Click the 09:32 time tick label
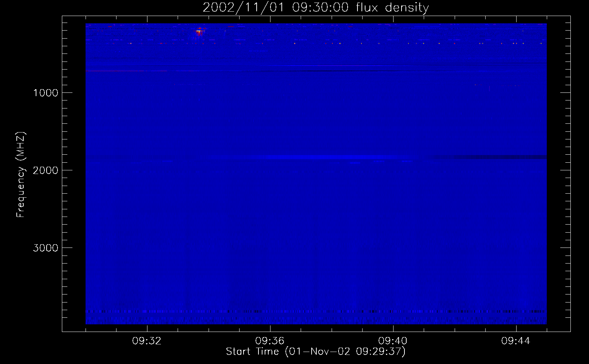 (147, 341)
